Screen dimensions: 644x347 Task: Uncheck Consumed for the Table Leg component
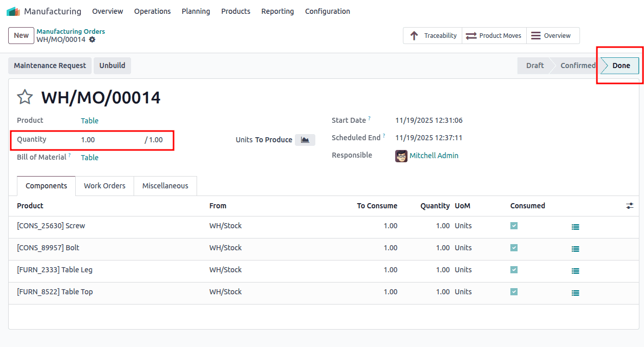[x=513, y=270]
